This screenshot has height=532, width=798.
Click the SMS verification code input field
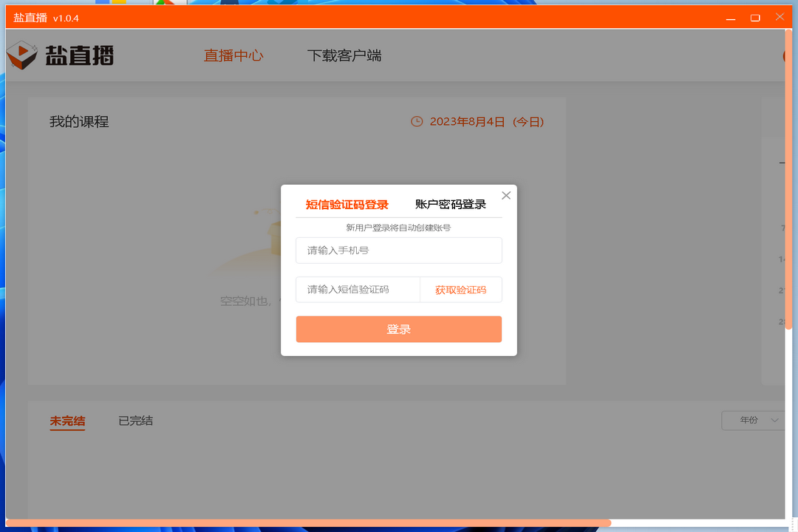tap(358, 290)
